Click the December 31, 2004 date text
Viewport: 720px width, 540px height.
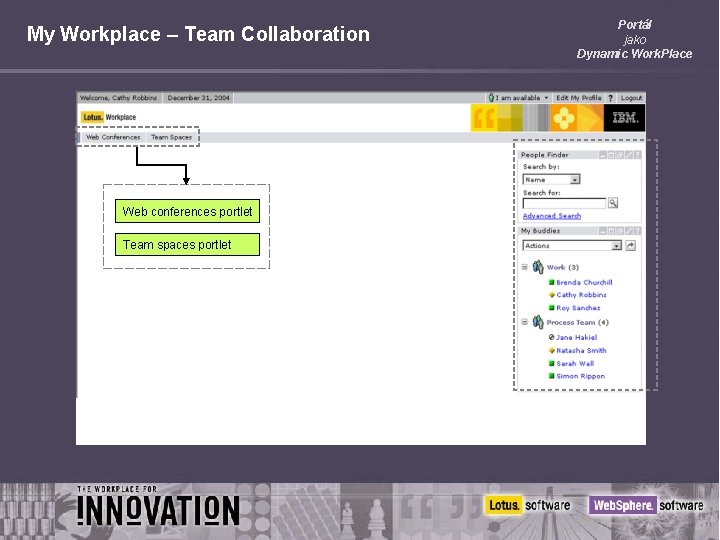198,98
